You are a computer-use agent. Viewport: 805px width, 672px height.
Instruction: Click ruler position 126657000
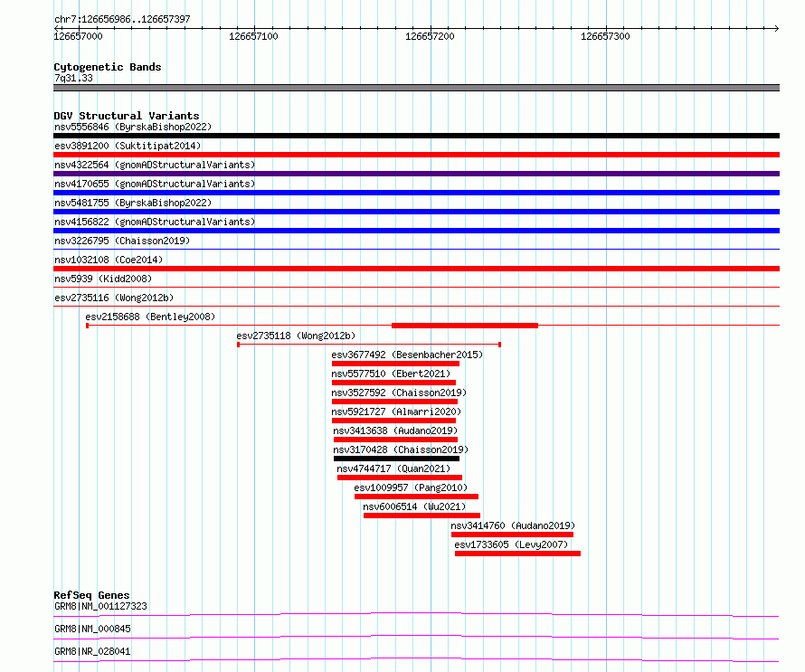78,36
